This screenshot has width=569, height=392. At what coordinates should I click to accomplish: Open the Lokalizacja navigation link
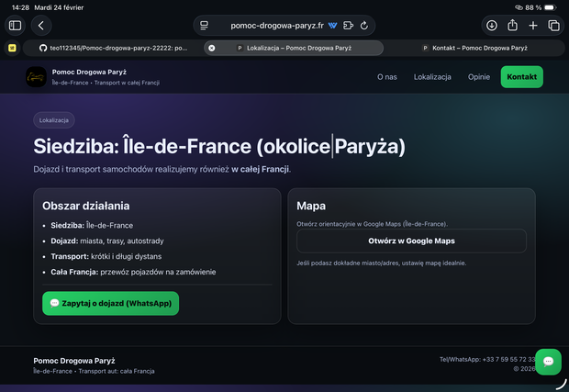coord(431,77)
